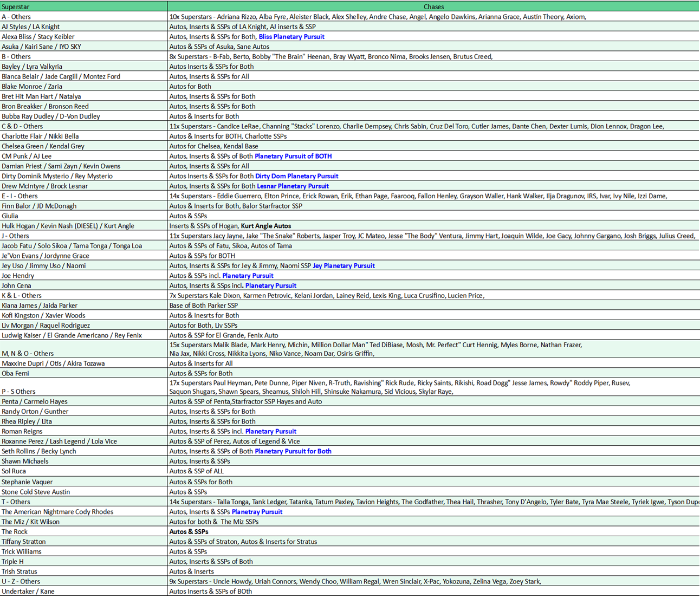This screenshot has width=700, height=598.
Task: Select the "Giulia" cell
Action: [83, 216]
